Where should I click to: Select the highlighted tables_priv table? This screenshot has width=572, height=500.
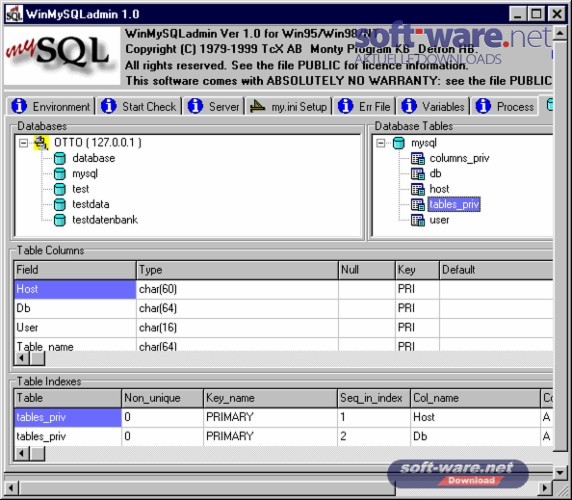pyautogui.click(x=454, y=204)
